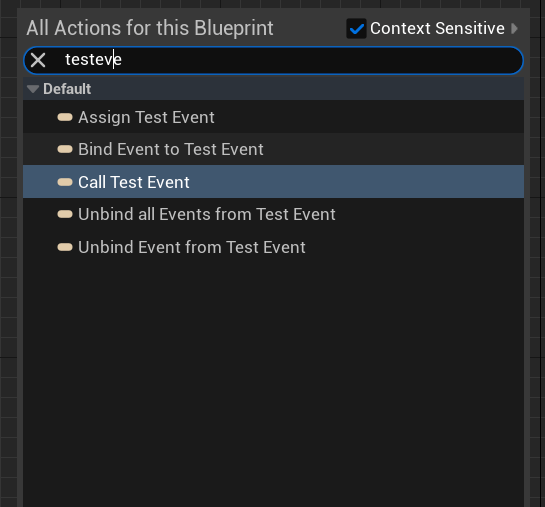The height and width of the screenshot is (507, 545).
Task: Click the Unbind Event from Test Event icon
Action: click(x=65, y=247)
